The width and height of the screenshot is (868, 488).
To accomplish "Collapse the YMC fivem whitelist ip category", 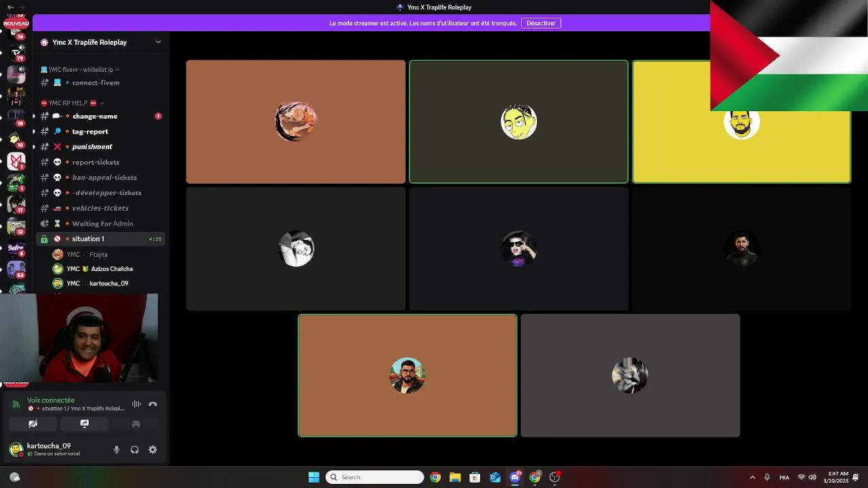I will click(80, 70).
